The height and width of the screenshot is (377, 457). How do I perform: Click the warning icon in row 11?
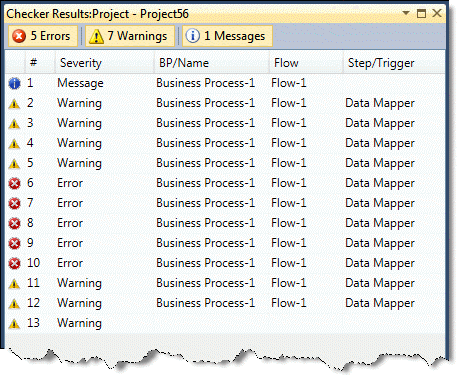(x=14, y=284)
